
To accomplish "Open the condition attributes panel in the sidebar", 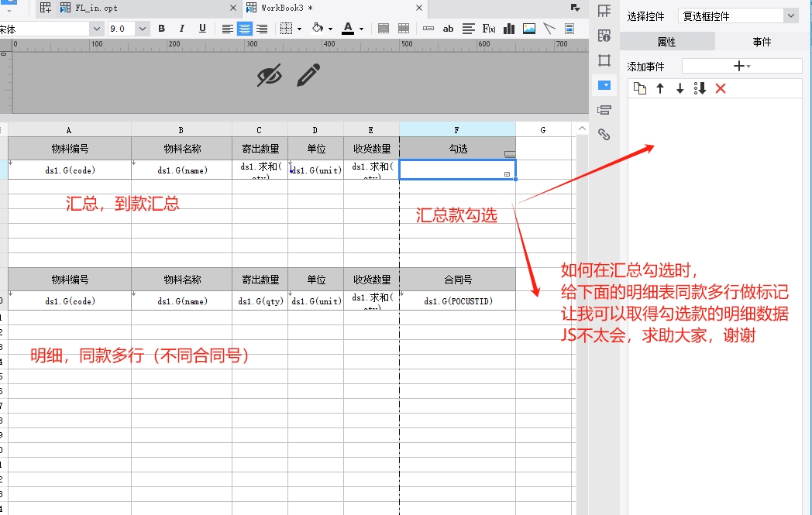I will click(604, 110).
